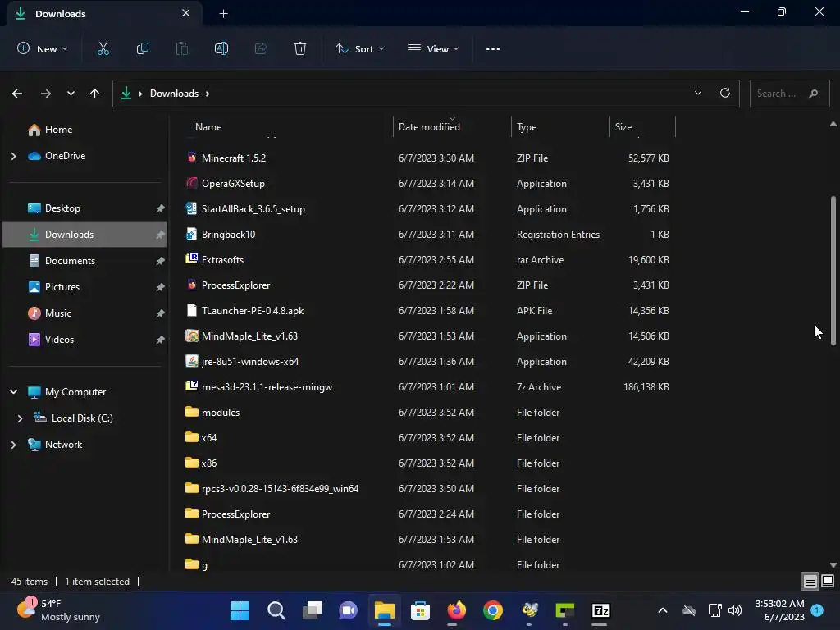Select the MindMaple_Lite_v1.63 application icon
The width and height of the screenshot is (840, 630).
pos(191,336)
